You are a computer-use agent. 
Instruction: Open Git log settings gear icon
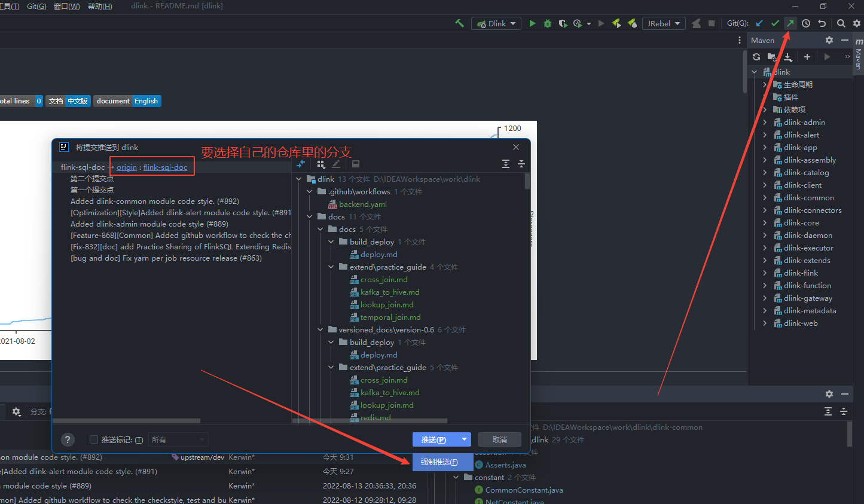coord(16,411)
